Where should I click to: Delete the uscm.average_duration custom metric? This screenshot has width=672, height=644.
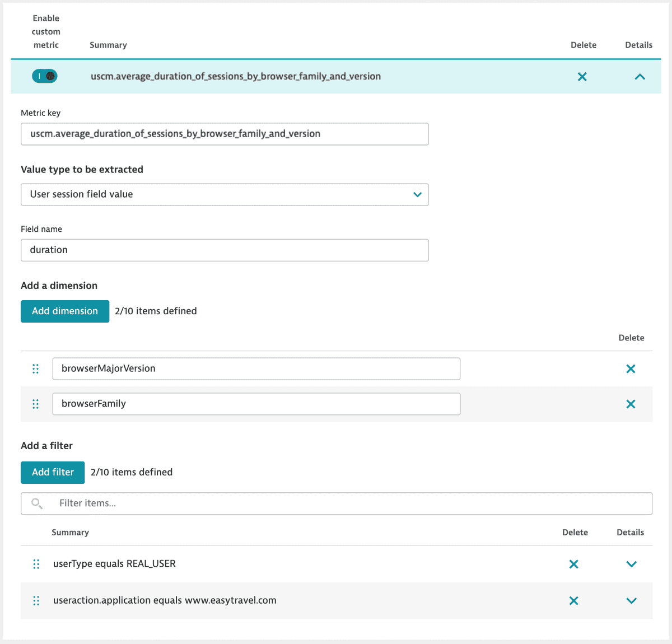pos(582,77)
